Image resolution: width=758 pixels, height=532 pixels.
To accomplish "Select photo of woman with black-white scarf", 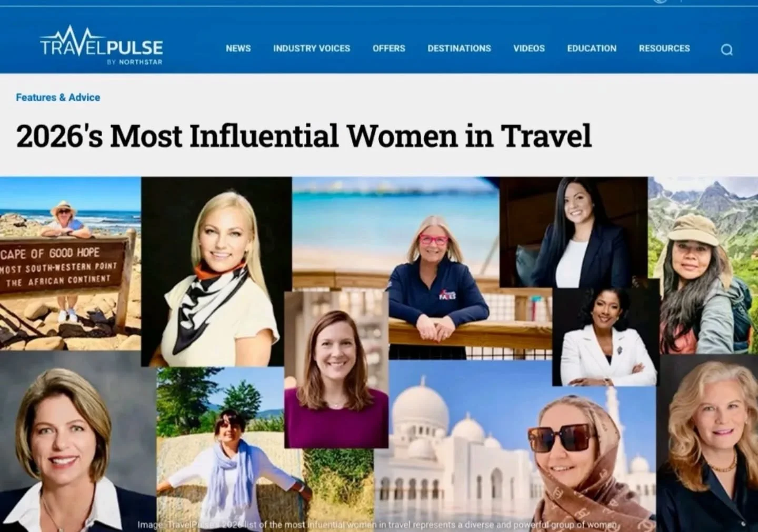I will click(x=216, y=272).
